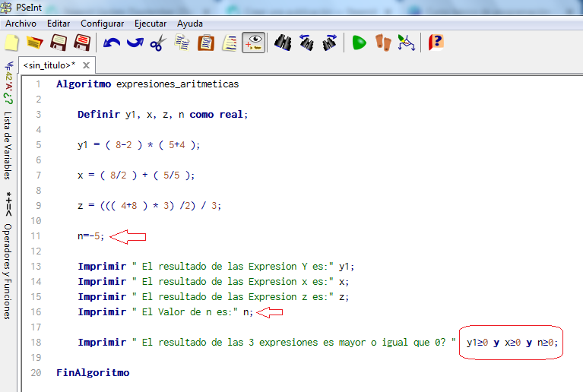
Task: Click the 'Definir y1, x, z, n como real;' line
Action: pos(163,115)
